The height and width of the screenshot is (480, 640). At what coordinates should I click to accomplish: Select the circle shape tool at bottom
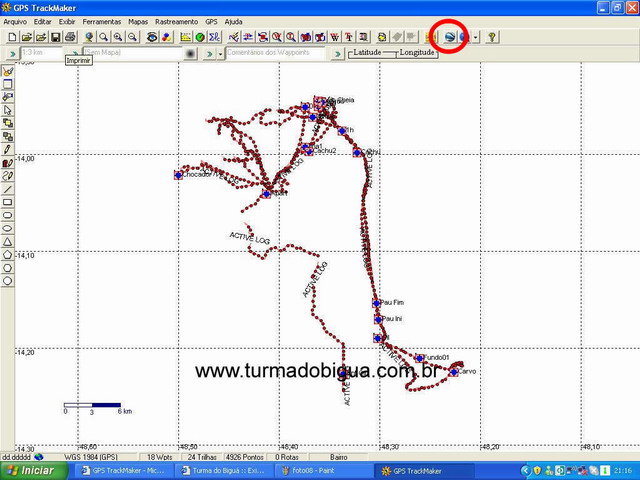click(7, 281)
